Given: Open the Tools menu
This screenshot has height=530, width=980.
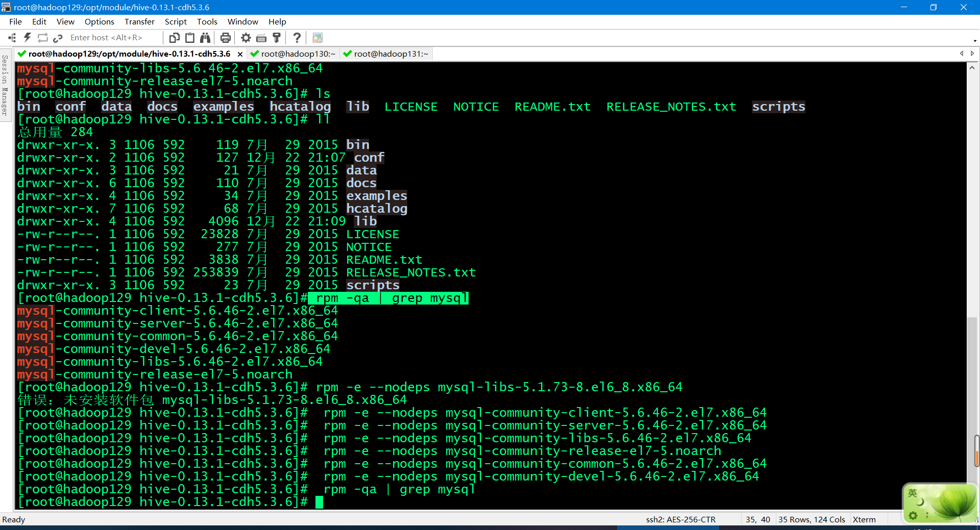Looking at the screenshot, I should click(207, 21).
